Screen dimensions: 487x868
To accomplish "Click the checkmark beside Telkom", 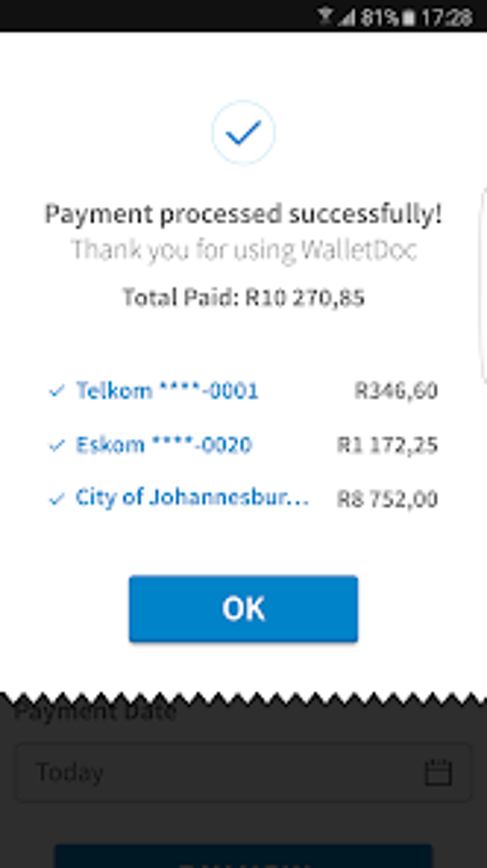I will coord(57,391).
